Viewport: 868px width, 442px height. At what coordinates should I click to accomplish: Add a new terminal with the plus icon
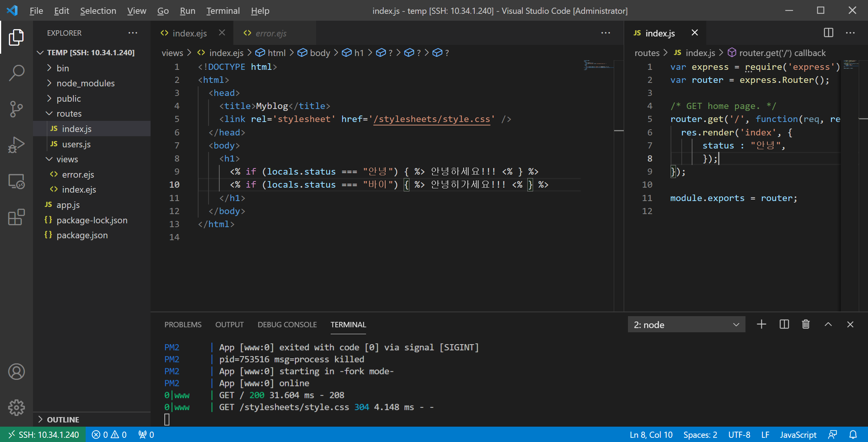pos(761,325)
